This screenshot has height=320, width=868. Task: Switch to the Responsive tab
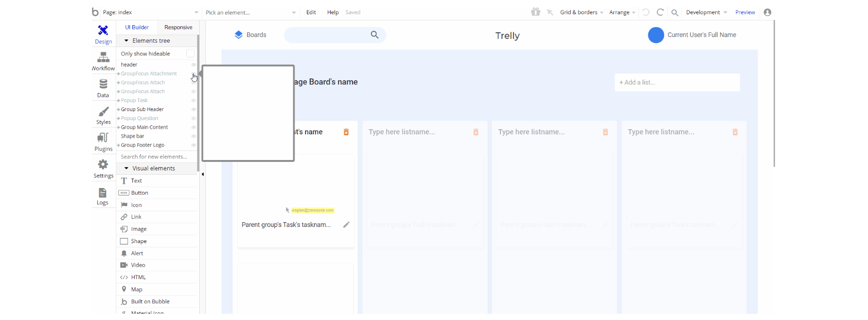(x=178, y=28)
